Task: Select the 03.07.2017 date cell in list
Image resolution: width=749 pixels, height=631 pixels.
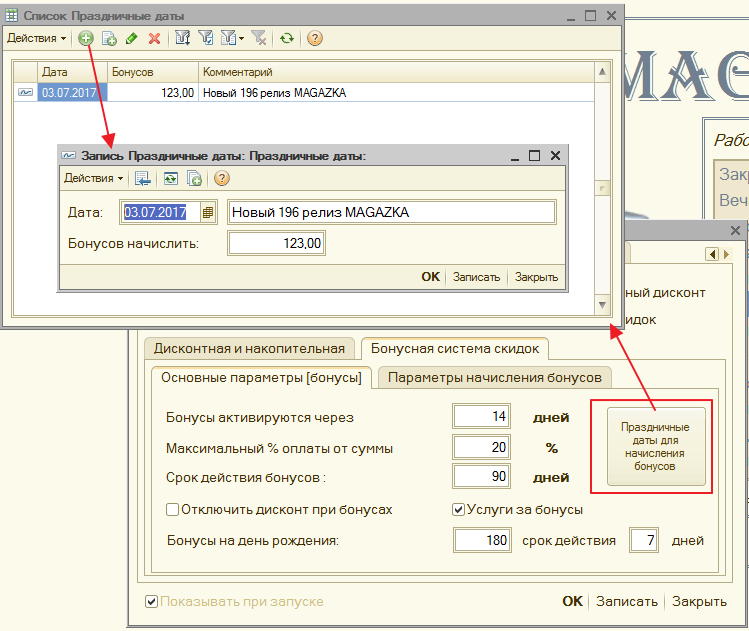Action: 72,92
